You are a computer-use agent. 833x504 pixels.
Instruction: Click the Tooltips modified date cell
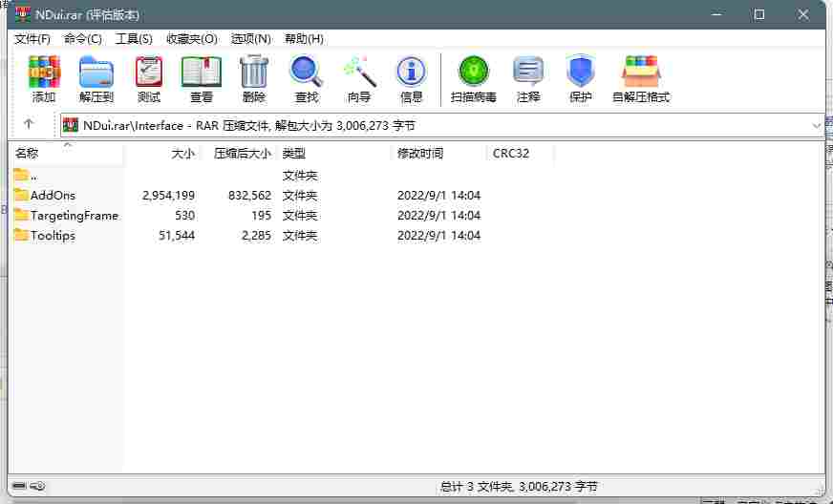438,235
